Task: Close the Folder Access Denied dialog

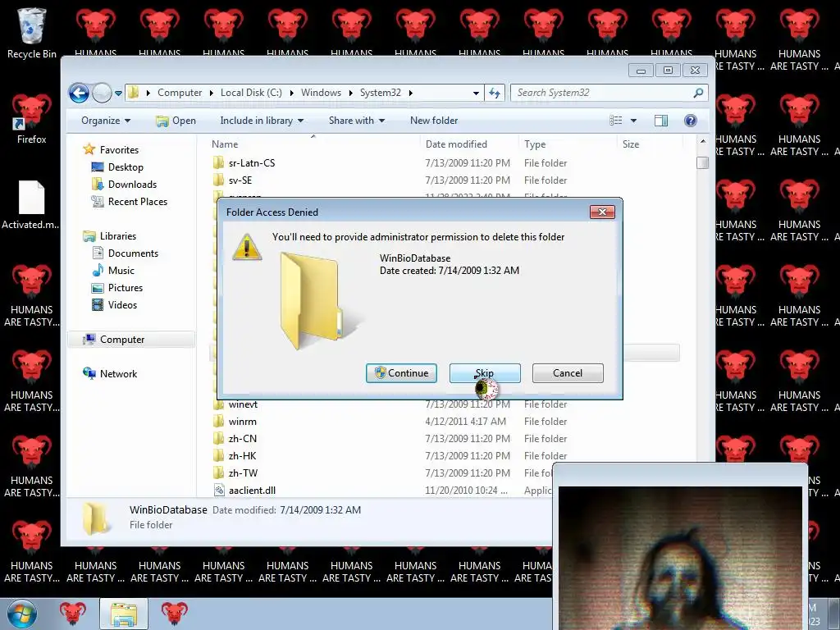Action: tap(602, 212)
